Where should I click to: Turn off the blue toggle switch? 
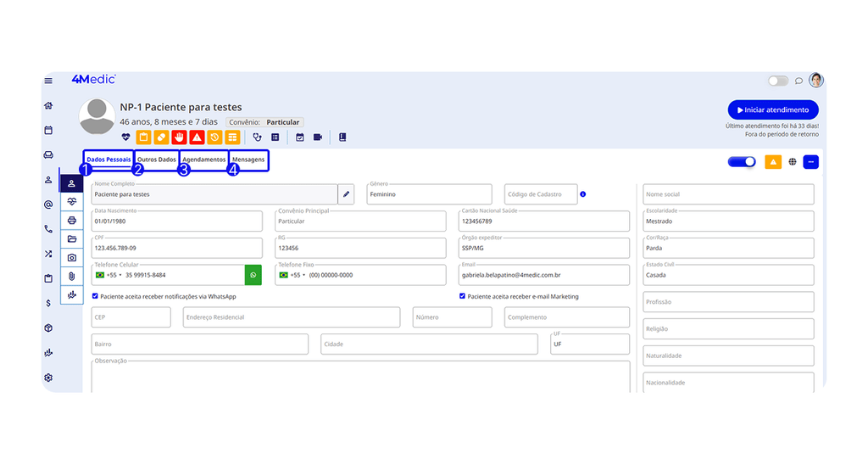[x=742, y=162]
